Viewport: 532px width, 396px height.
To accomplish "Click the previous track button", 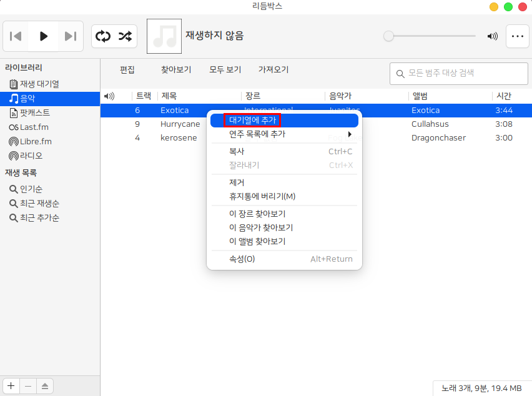I will click(x=17, y=36).
